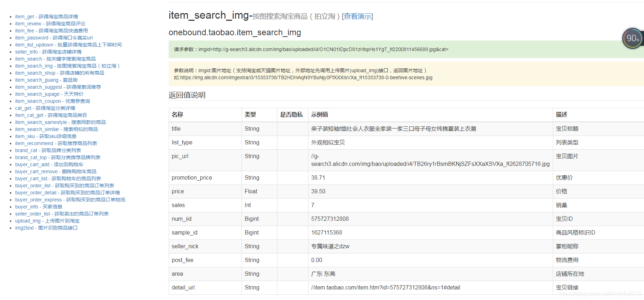Open item_cat_get 获得淘宝商品类目 link
The height and width of the screenshot is (300, 644).
click(x=51, y=115)
